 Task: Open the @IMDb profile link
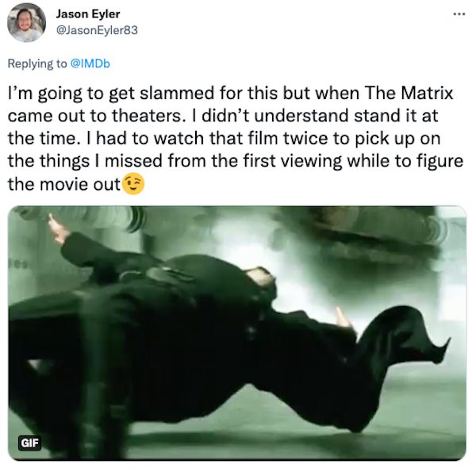click(90, 63)
